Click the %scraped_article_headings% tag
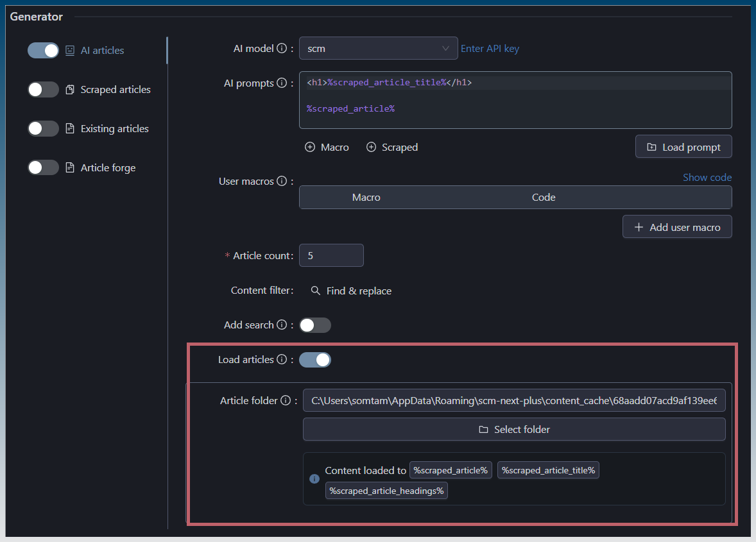This screenshot has height=542, width=756. tap(386, 491)
